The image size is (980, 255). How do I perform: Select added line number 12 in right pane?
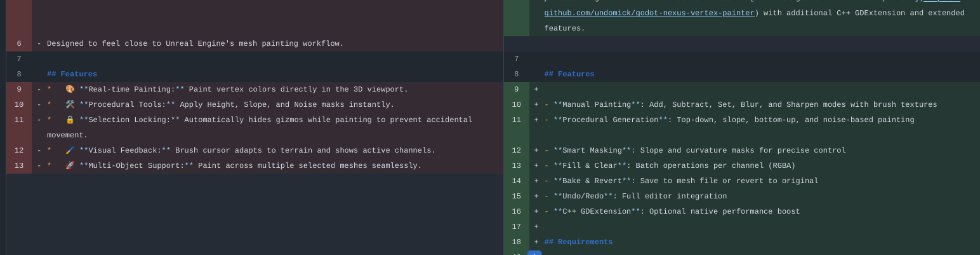(x=516, y=151)
